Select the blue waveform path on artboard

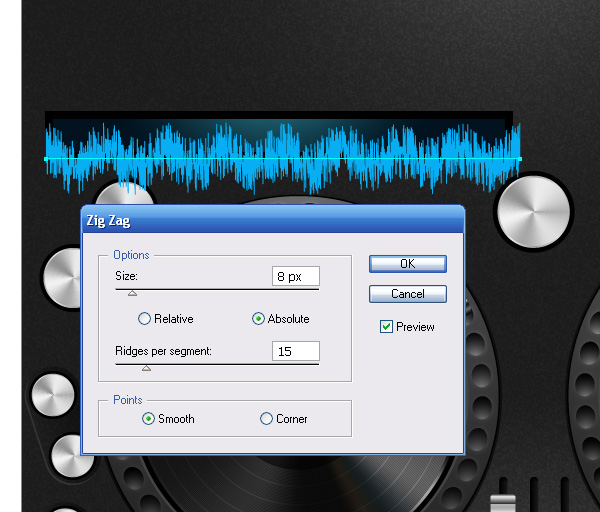[x=282, y=158]
